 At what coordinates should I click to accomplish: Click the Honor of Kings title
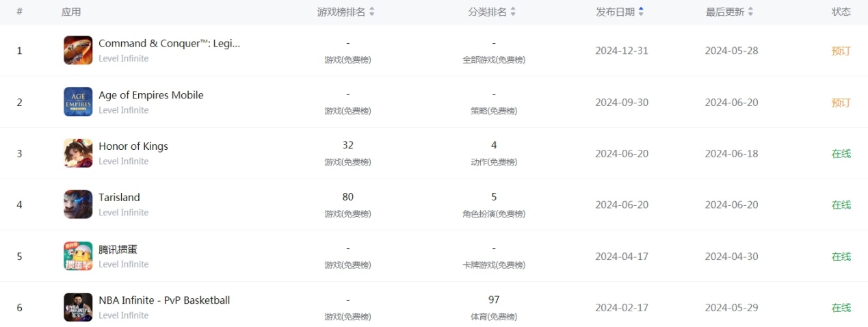coord(133,146)
